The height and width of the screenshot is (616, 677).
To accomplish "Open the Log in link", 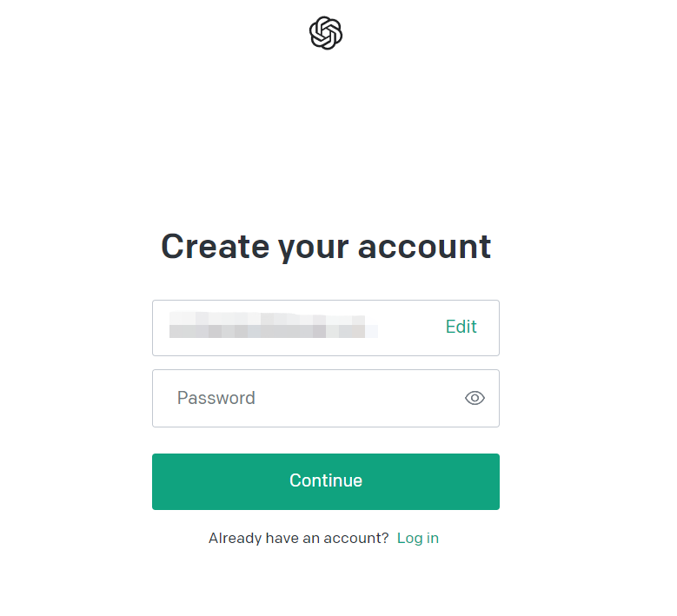I will point(417,538).
